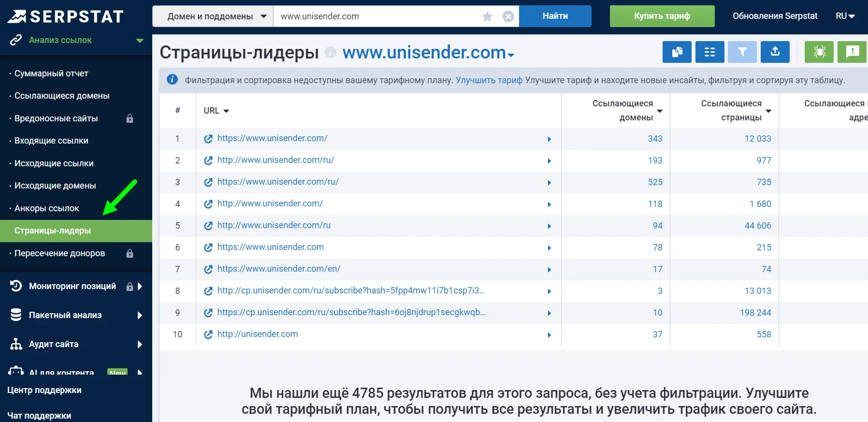Open Анкоры ссылок in sidebar
The image size is (868, 422).
(x=47, y=208)
